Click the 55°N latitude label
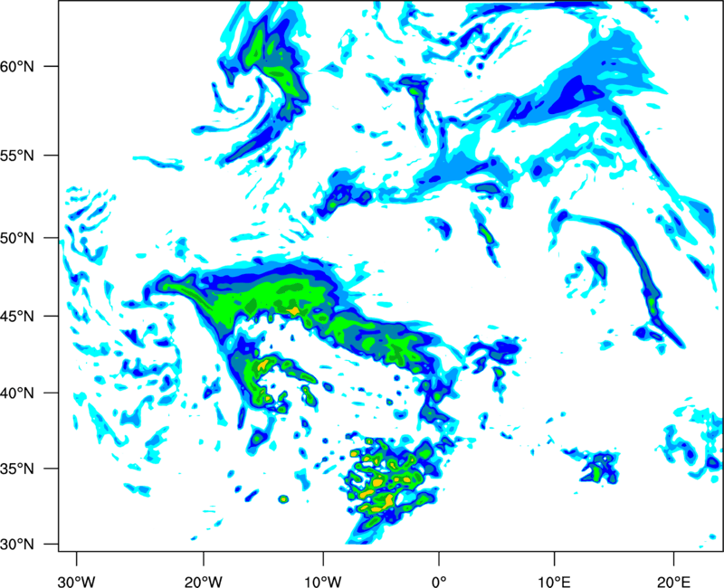The width and height of the screenshot is (724, 588). (x=16, y=156)
